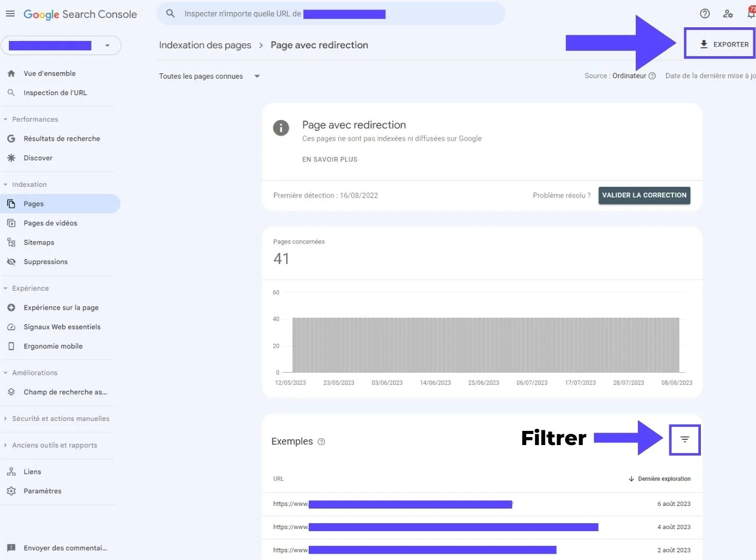Click the URL inspection search field

(331, 14)
